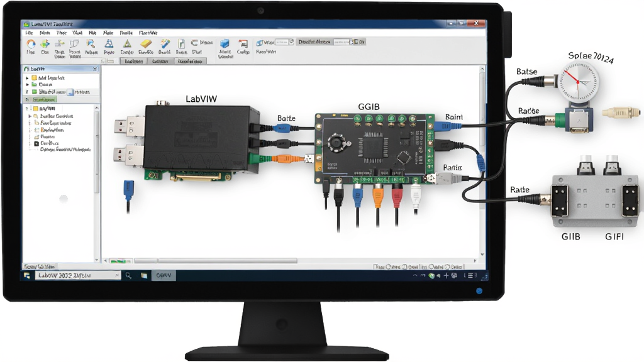Open the last menu bar item

tap(148, 33)
